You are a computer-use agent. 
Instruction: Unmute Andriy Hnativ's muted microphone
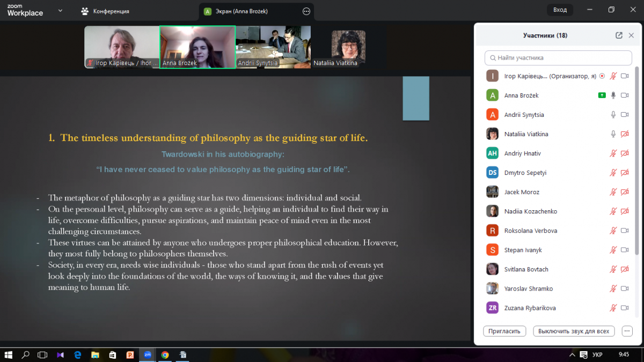pos(613,153)
